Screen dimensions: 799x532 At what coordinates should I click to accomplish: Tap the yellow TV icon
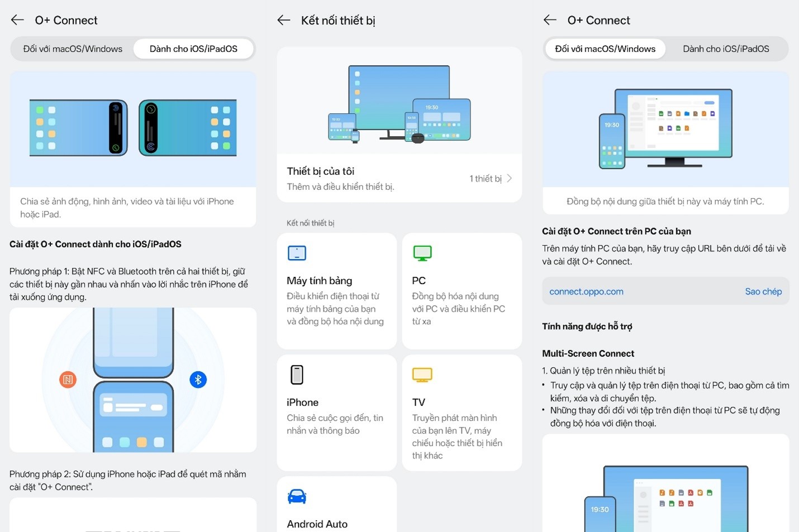422,375
